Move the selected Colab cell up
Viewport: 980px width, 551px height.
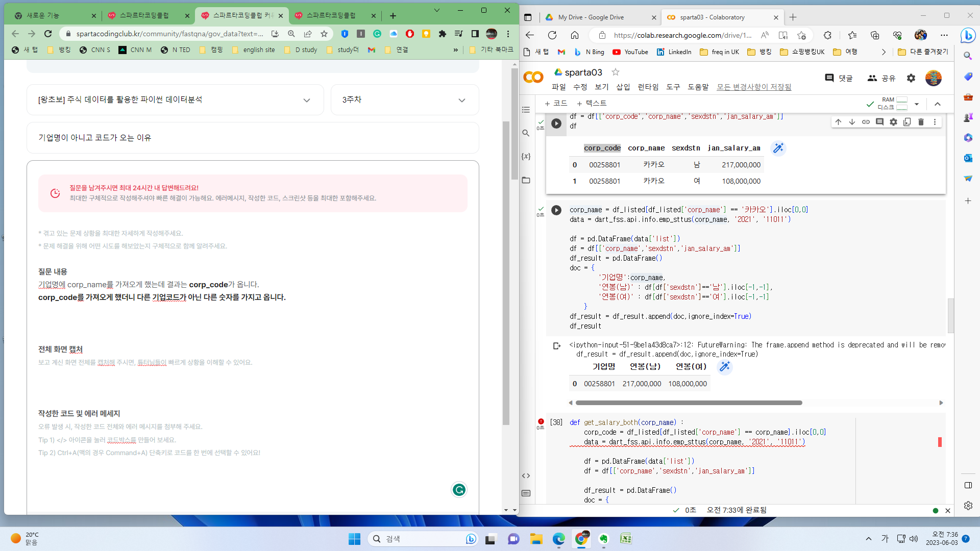pos(838,122)
